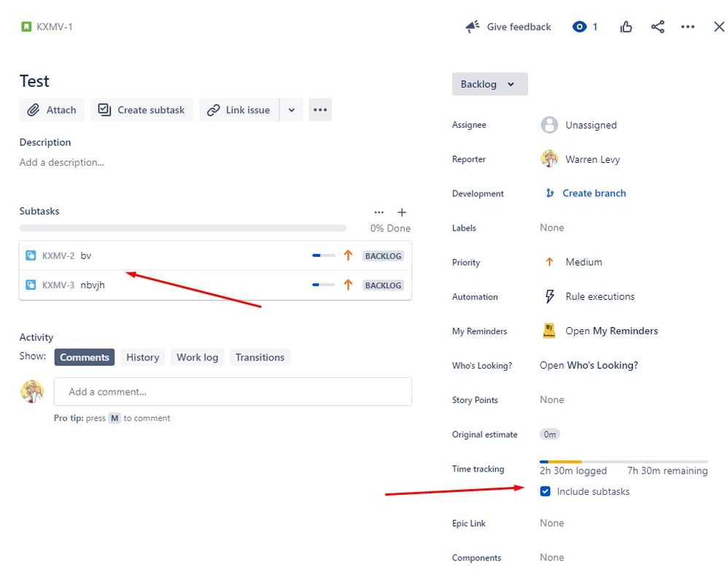The image size is (728, 581).
Task: Open the Backlog status dropdown
Action: click(489, 84)
